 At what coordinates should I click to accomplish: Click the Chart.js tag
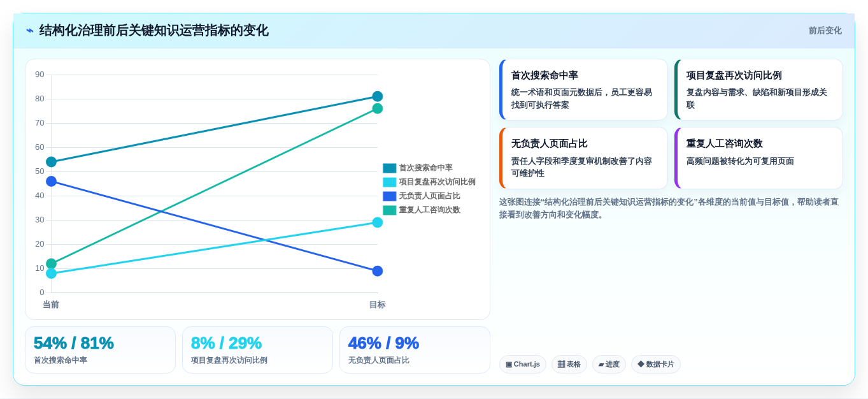tap(523, 365)
